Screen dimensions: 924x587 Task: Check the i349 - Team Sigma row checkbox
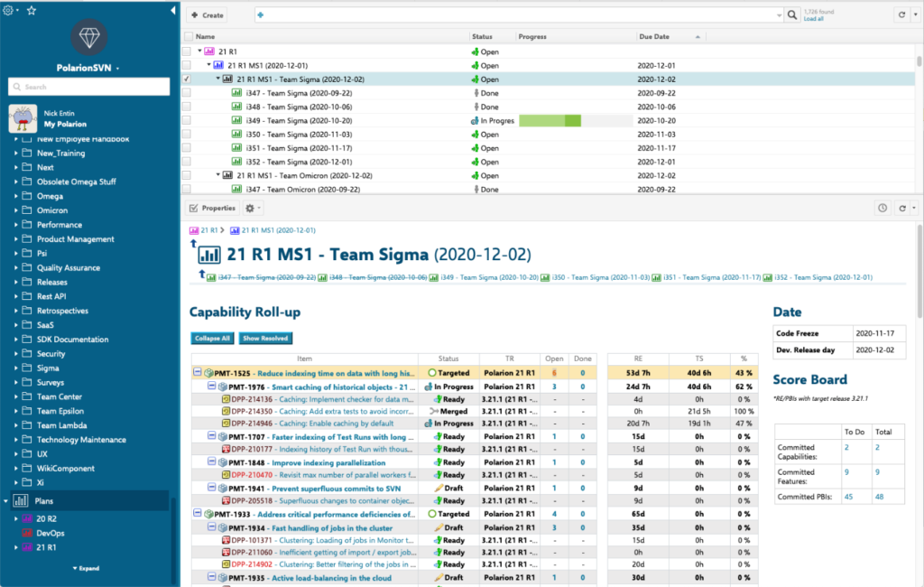click(187, 120)
